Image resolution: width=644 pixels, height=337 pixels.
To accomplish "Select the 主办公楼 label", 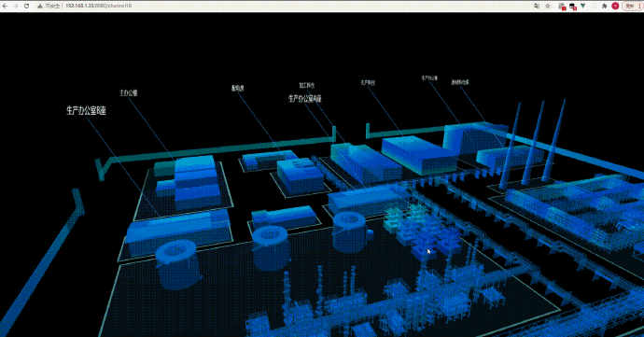I will click(x=128, y=92).
